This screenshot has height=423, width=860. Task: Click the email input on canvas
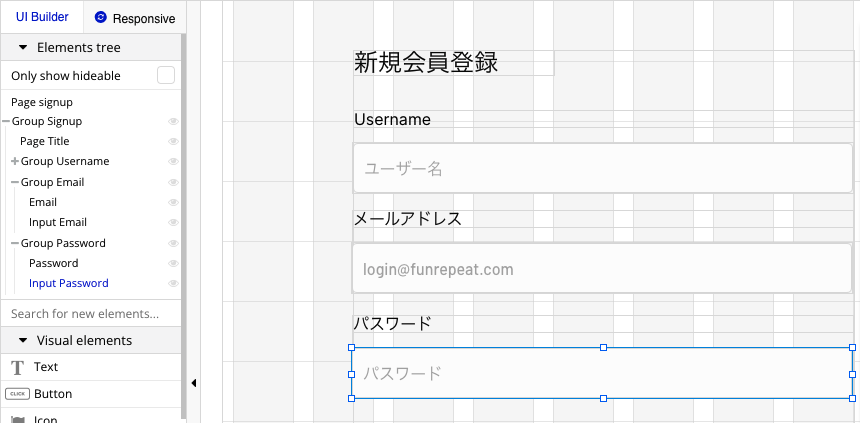[602, 269]
